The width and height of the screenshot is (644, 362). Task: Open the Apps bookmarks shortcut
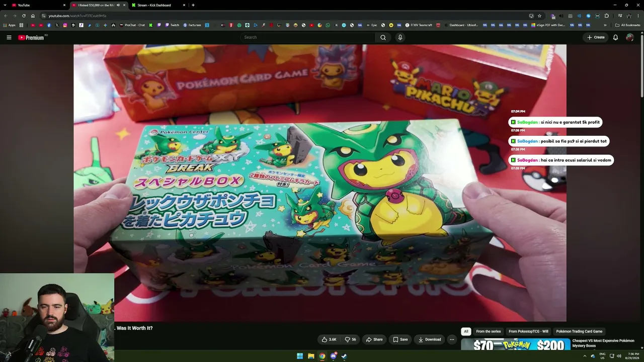(10, 25)
